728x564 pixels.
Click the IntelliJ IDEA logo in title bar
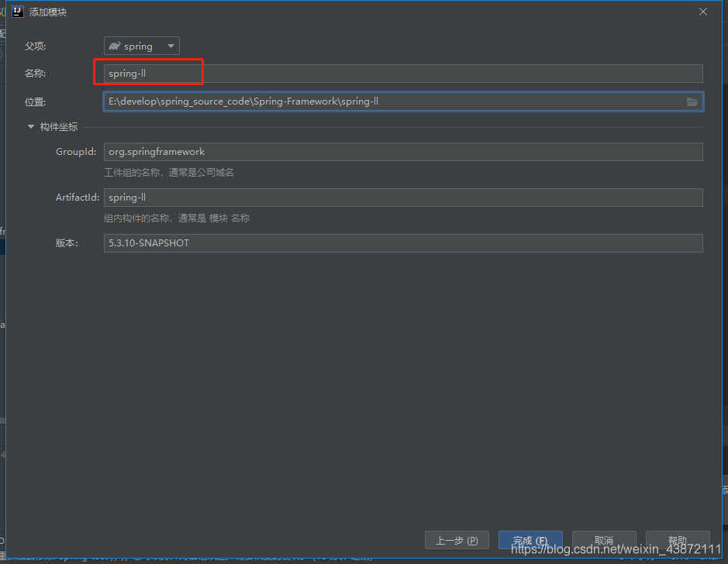(x=18, y=12)
